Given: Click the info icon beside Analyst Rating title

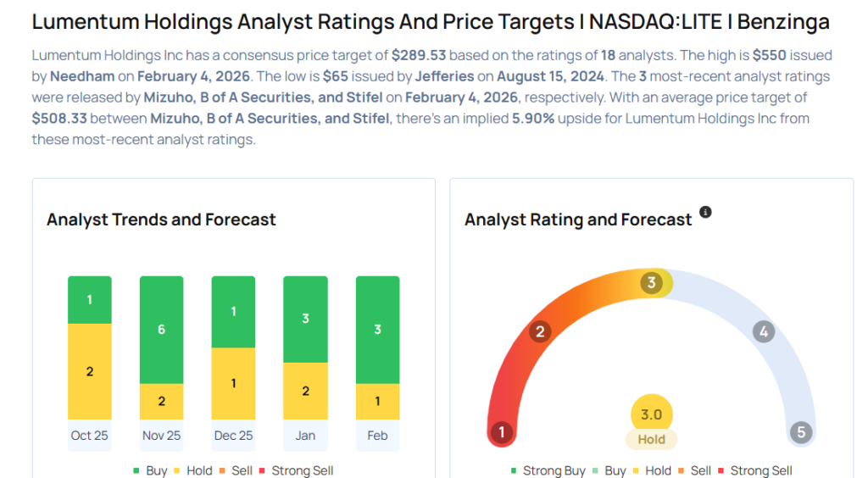Looking at the screenshot, I should (705, 212).
